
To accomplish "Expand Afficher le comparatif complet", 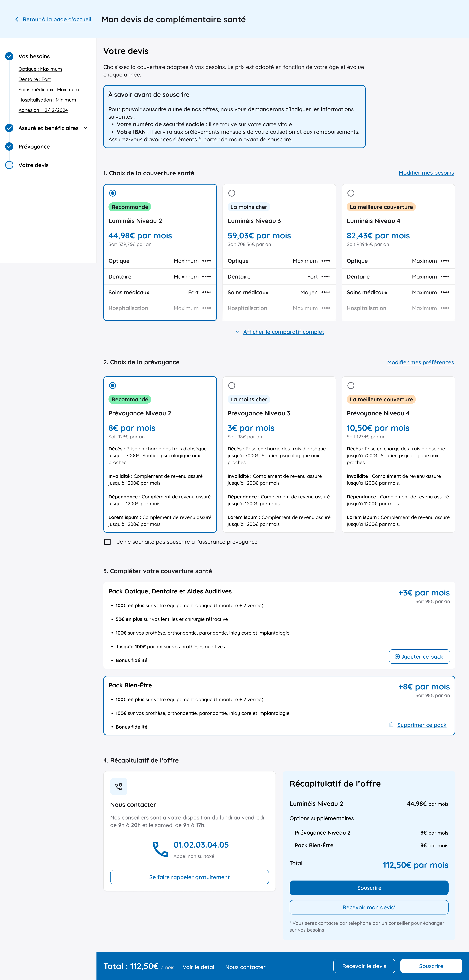I will [284, 332].
